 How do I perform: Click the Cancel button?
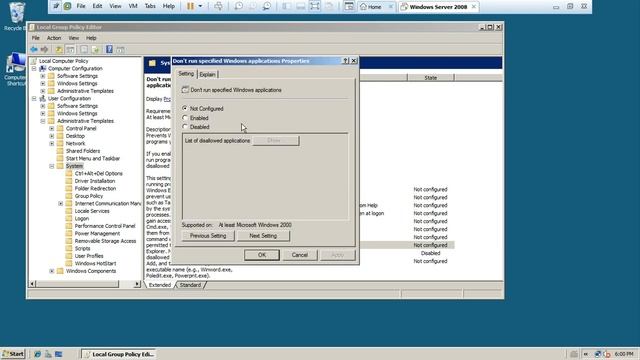300,255
